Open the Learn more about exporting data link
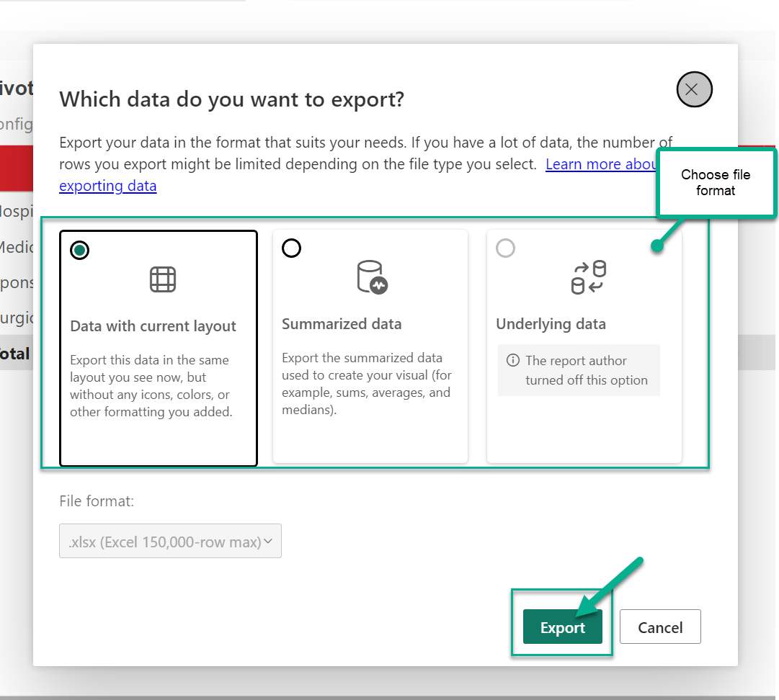This screenshot has height=700, width=779. 108,186
